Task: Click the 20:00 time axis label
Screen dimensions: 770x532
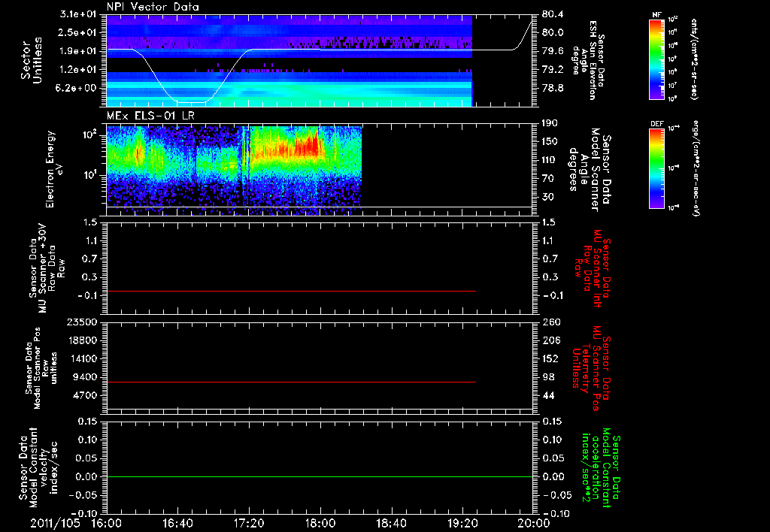Action: (x=534, y=523)
